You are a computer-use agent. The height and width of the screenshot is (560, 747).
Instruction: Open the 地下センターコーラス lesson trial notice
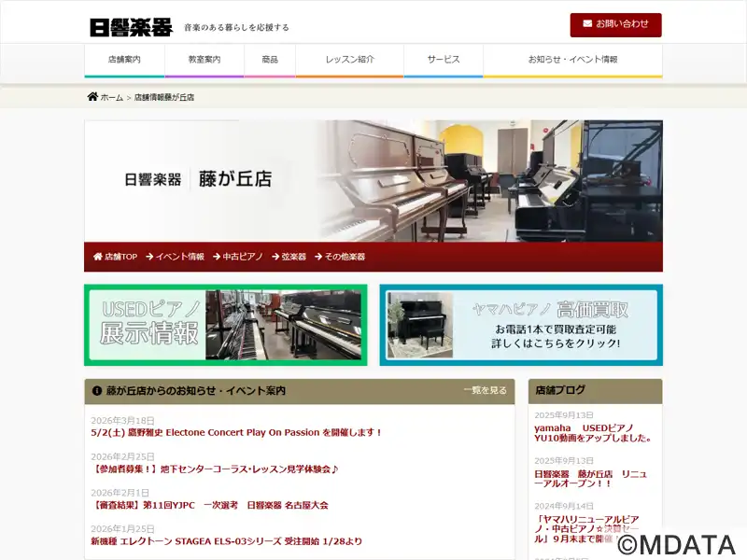tap(214, 469)
